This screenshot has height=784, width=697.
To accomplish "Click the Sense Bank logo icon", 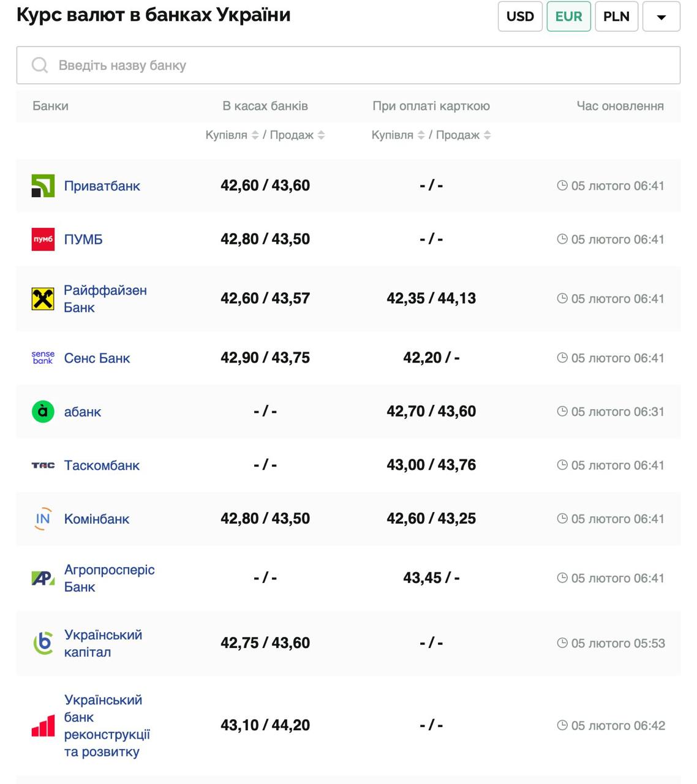I will pyautogui.click(x=43, y=358).
